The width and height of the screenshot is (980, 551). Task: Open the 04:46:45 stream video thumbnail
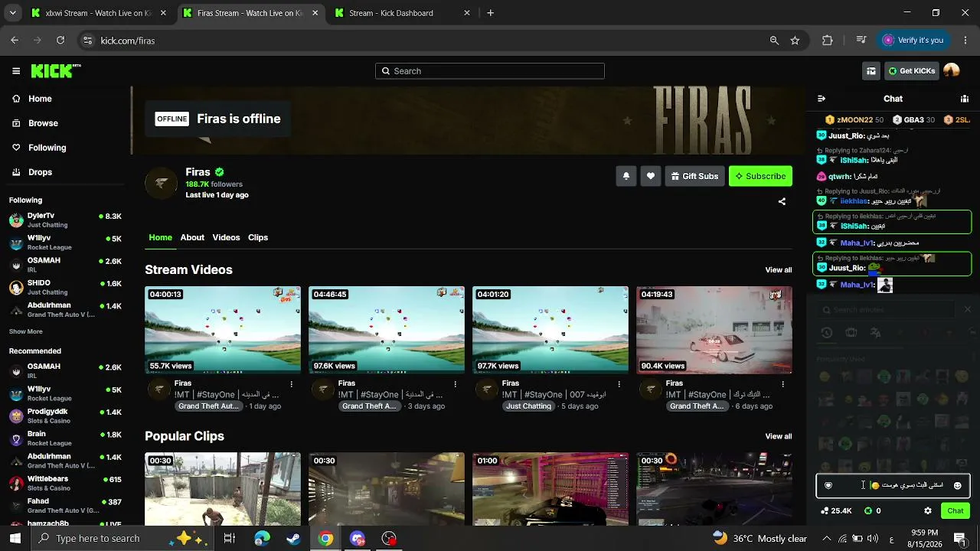(x=387, y=330)
